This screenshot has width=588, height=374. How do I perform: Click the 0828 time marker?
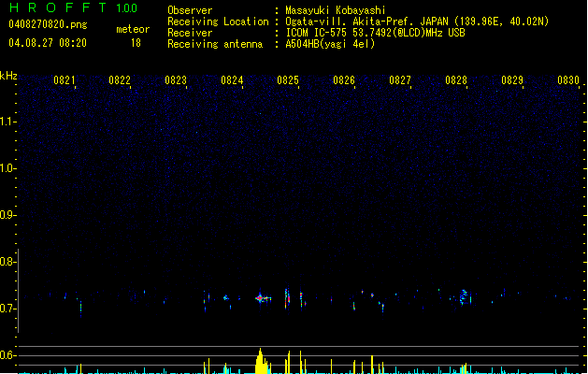(456, 80)
